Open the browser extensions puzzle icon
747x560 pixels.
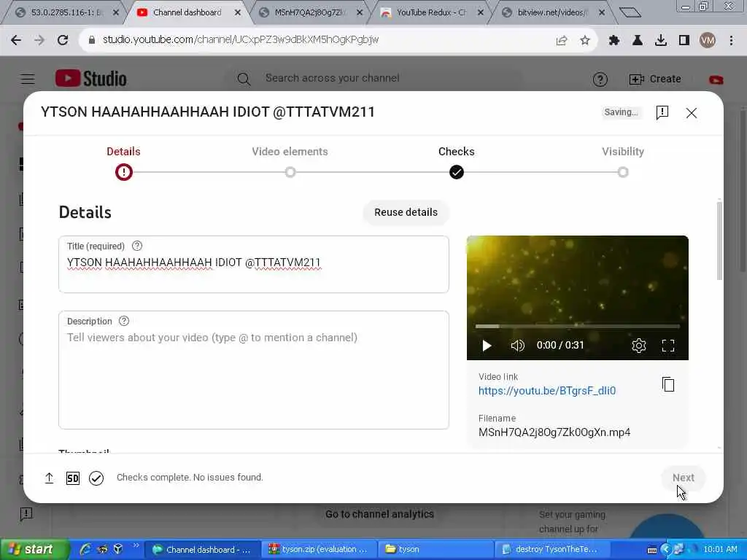(614, 41)
